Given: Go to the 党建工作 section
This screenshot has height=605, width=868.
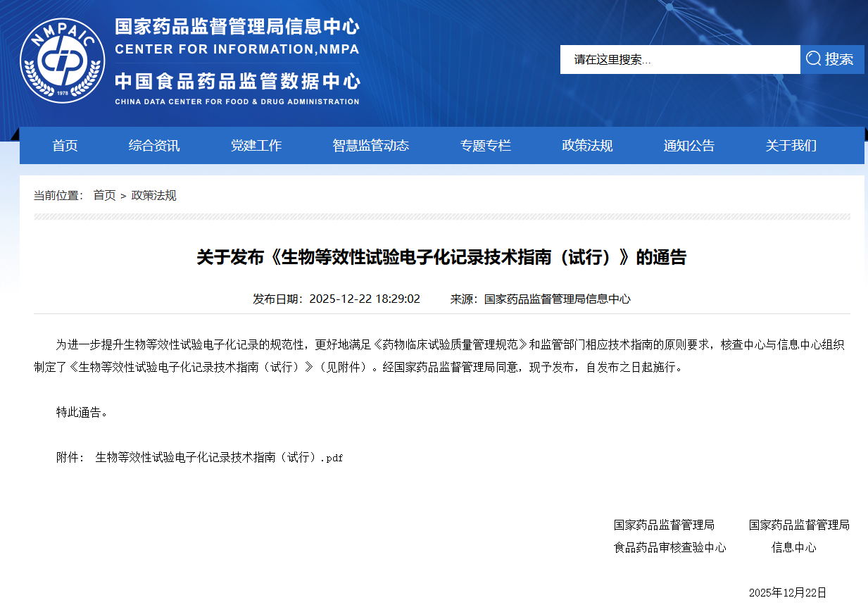Looking at the screenshot, I should click(256, 146).
